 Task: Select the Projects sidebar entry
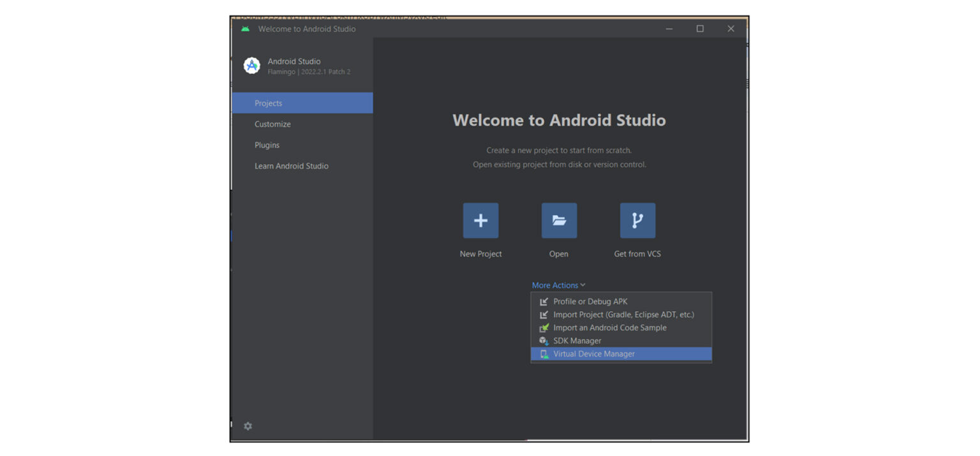[268, 103]
